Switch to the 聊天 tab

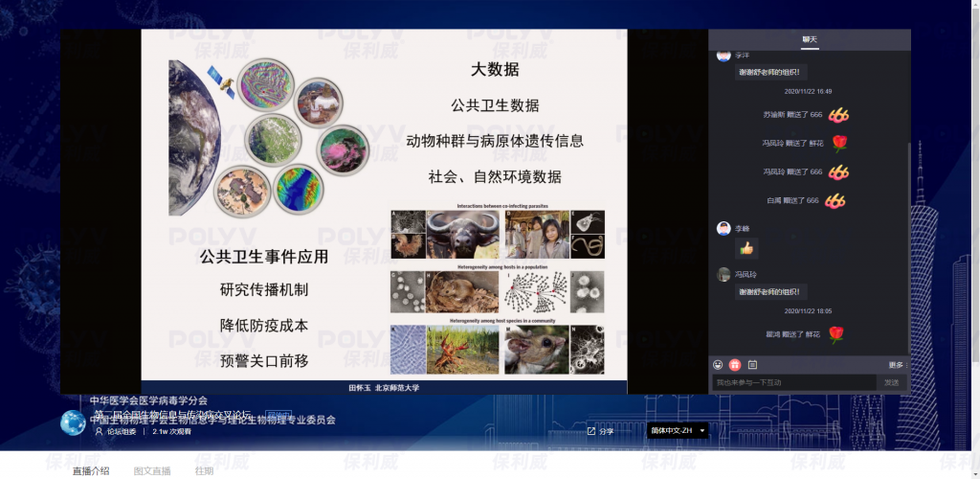[x=809, y=39]
